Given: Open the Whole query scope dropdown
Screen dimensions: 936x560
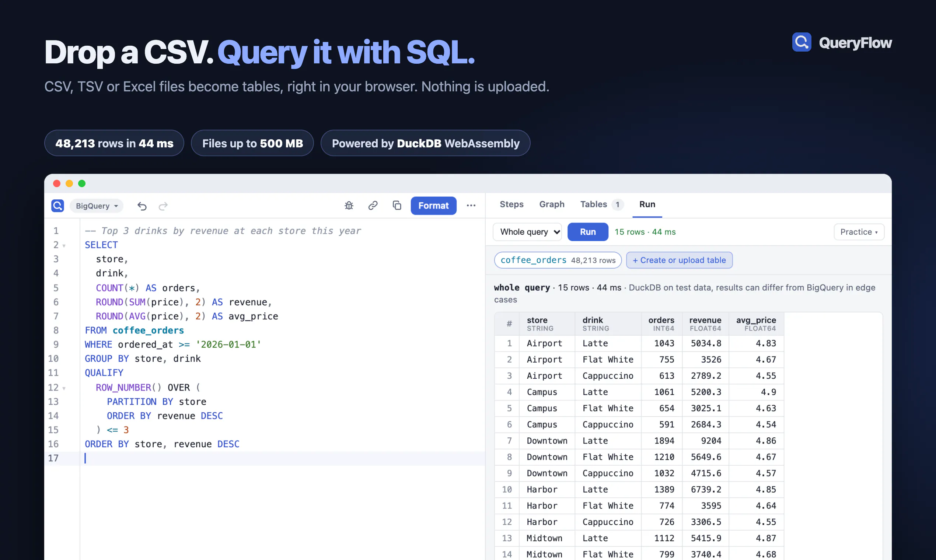Looking at the screenshot, I should point(527,232).
